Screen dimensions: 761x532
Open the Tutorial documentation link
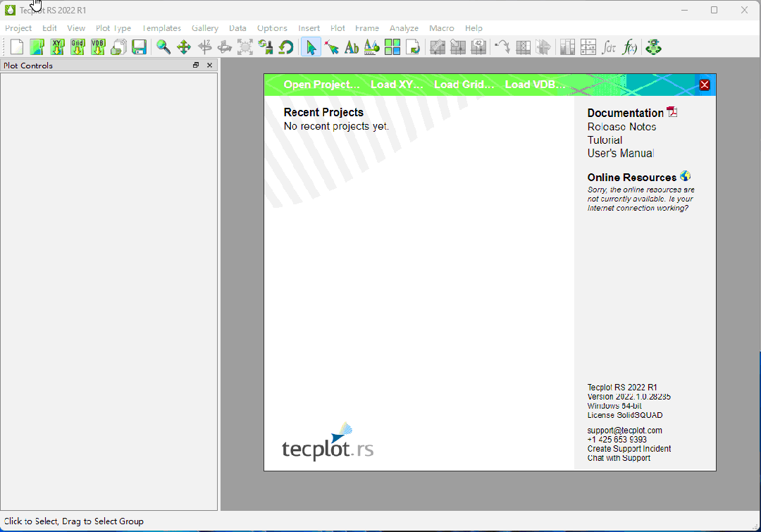[x=605, y=140]
